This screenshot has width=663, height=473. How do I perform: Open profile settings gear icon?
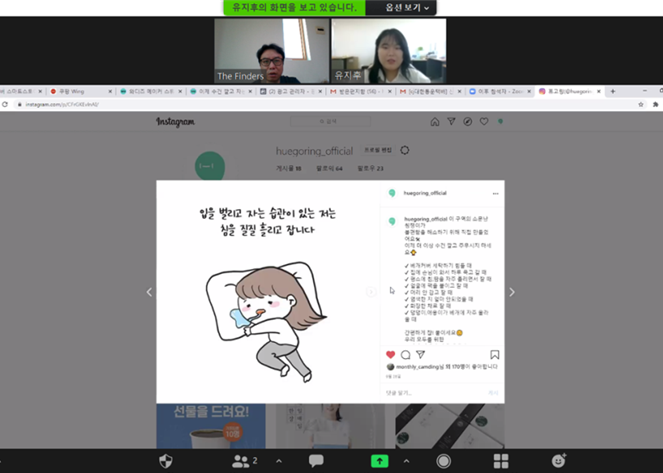pos(405,150)
